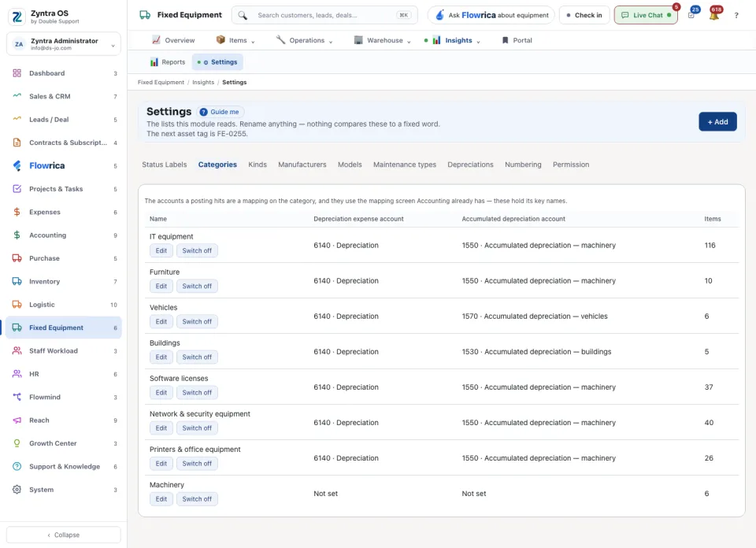Collapse the sidebar navigation

coord(64,535)
